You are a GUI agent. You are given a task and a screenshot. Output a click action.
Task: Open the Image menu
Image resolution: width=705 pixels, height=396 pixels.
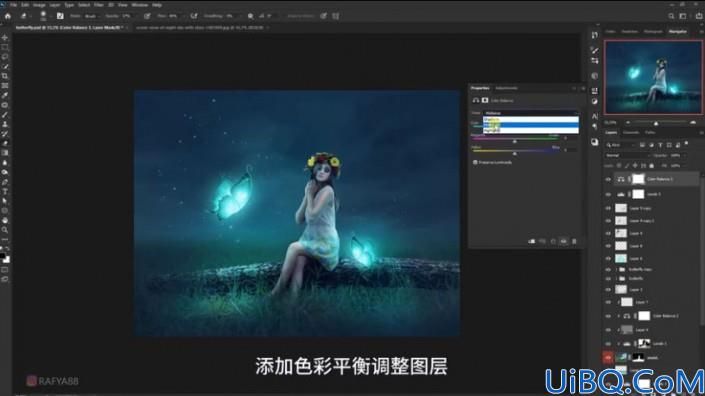[x=39, y=5]
